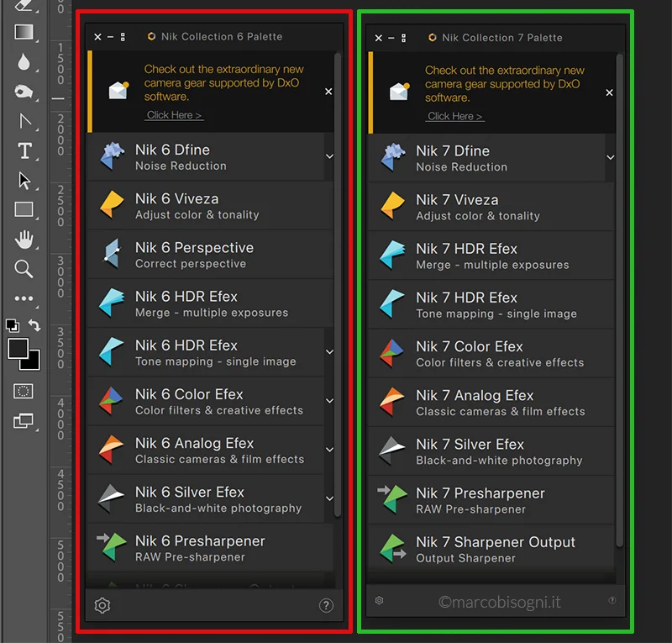Click the "Nik Collection 6 Palette" title text
The image size is (672, 643).
click(222, 37)
